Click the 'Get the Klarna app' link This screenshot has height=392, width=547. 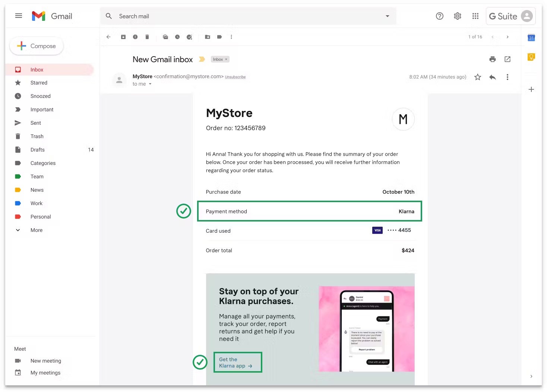(x=235, y=363)
